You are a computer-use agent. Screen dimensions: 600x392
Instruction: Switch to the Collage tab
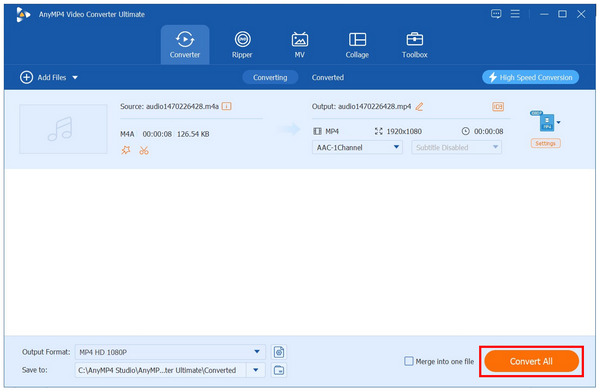coord(357,45)
